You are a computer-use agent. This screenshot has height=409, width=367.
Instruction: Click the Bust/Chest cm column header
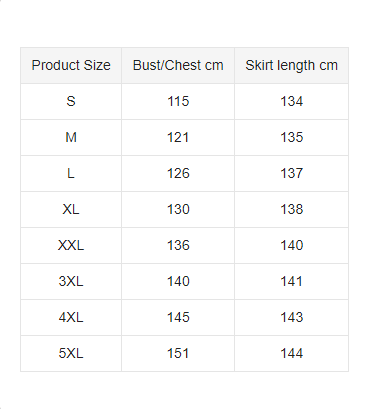coord(178,65)
